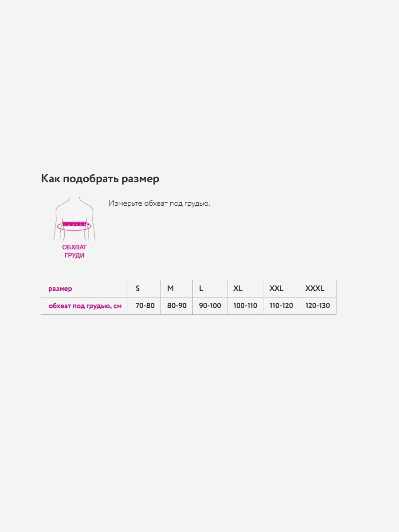
Task: Select the обхват под грудью, см header cell
Action: click(x=85, y=306)
